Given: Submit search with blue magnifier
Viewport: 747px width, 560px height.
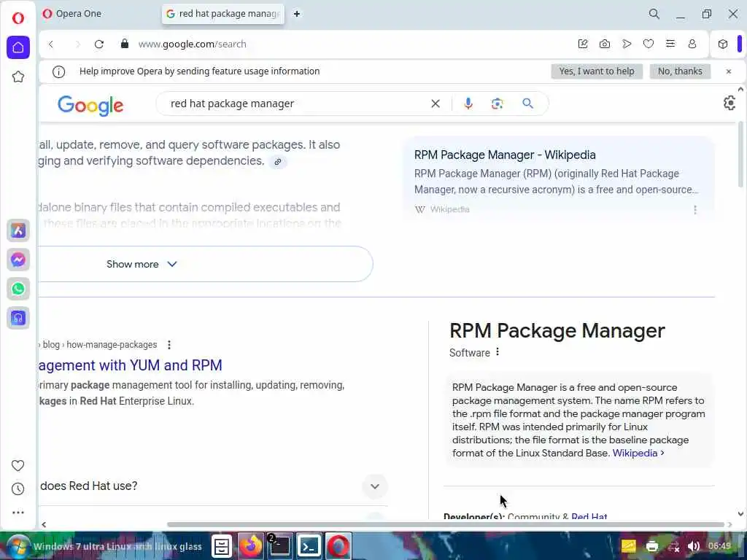Looking at the screenshot, I should pos(527,104).
